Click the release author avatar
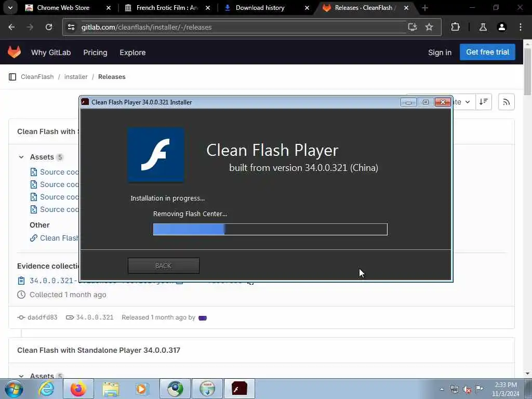 (x=203, y=318)
